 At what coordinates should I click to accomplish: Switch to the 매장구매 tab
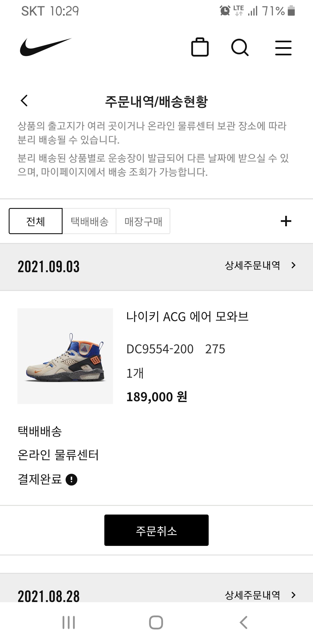coord(143,221)
